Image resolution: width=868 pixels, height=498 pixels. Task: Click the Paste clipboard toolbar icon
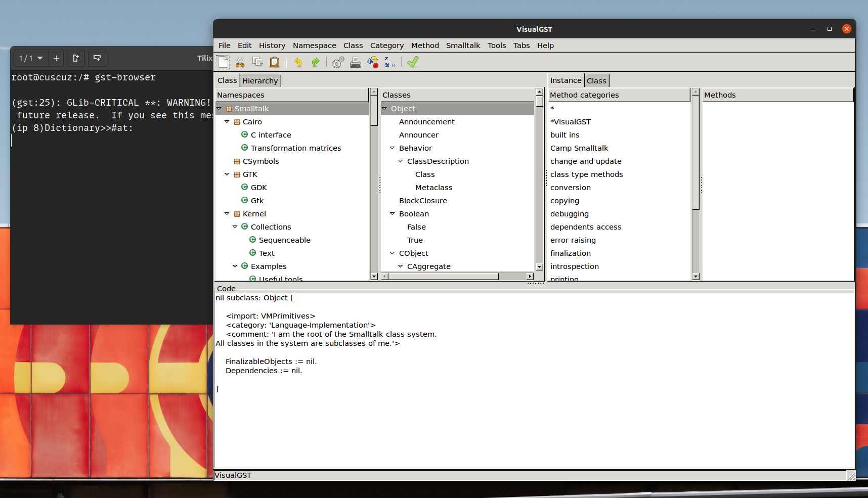[x=275, y=62]
